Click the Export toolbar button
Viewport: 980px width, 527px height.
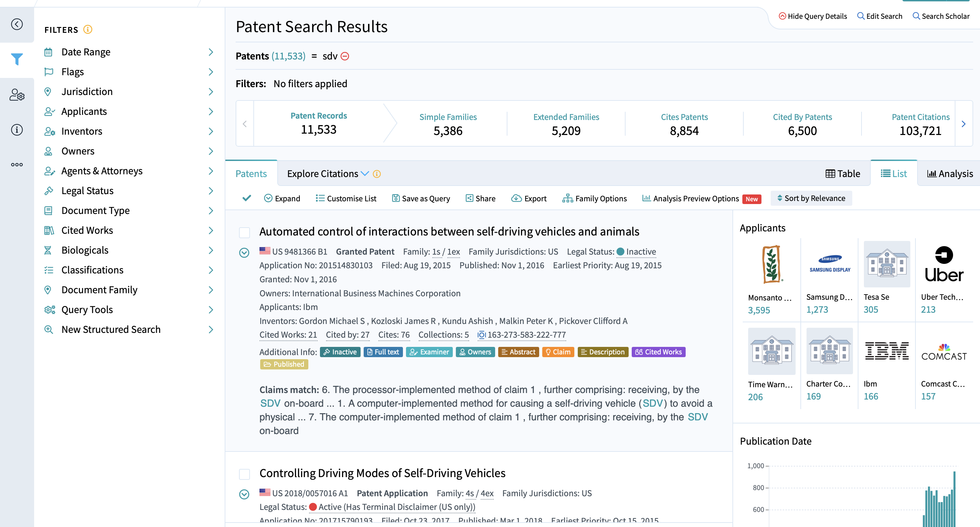(x=529, y=198)
